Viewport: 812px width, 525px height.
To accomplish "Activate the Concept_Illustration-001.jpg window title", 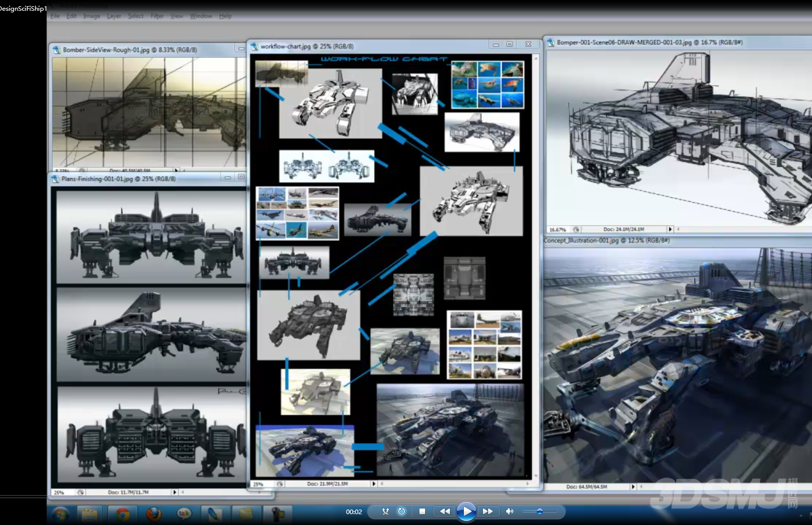I will 607,241.
